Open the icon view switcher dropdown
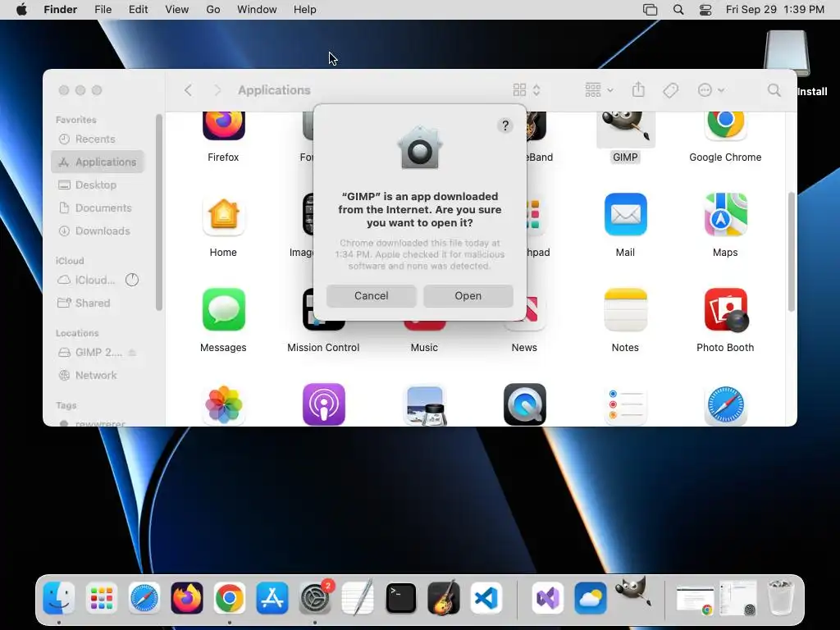 point(526,90)
